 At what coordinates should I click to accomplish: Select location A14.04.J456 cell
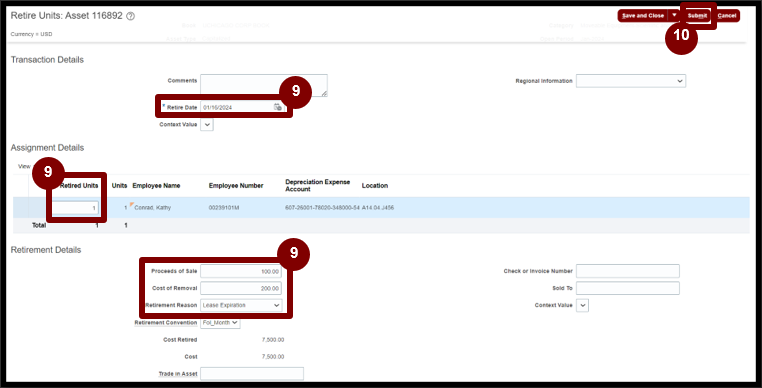tap(378, 208)
